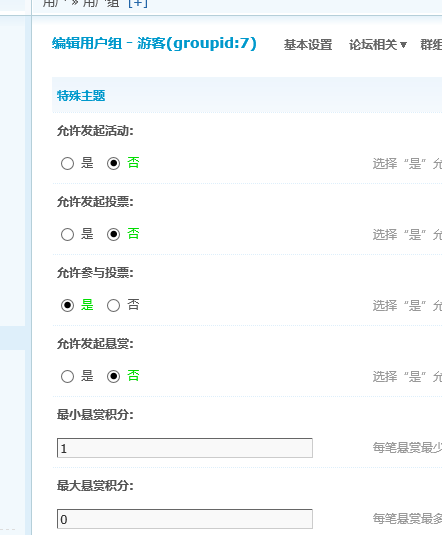Click the 允许发起悬赏 label
This screenshot has height=535, width=442.
coord(95,344)
